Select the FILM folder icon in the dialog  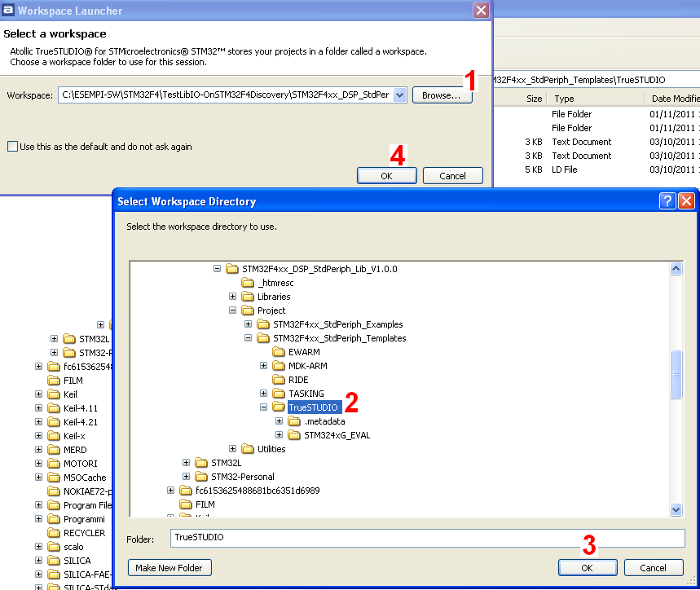[x=186, y=504]
